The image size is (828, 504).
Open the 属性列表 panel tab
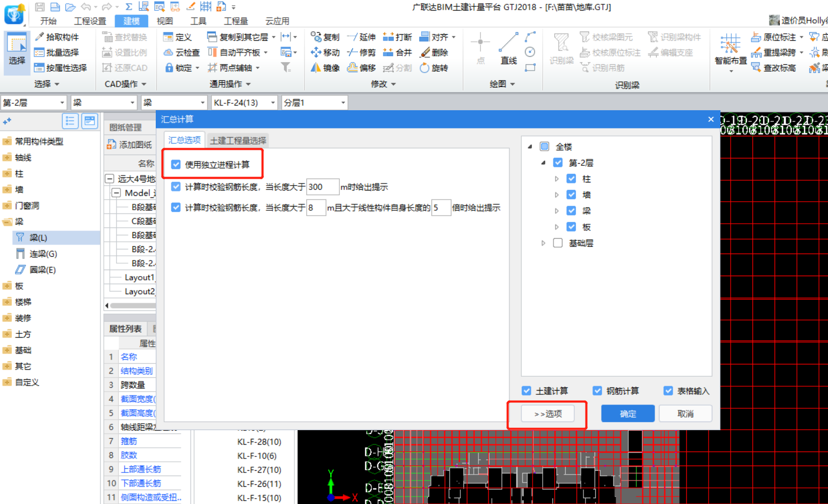tap(126, 329)
